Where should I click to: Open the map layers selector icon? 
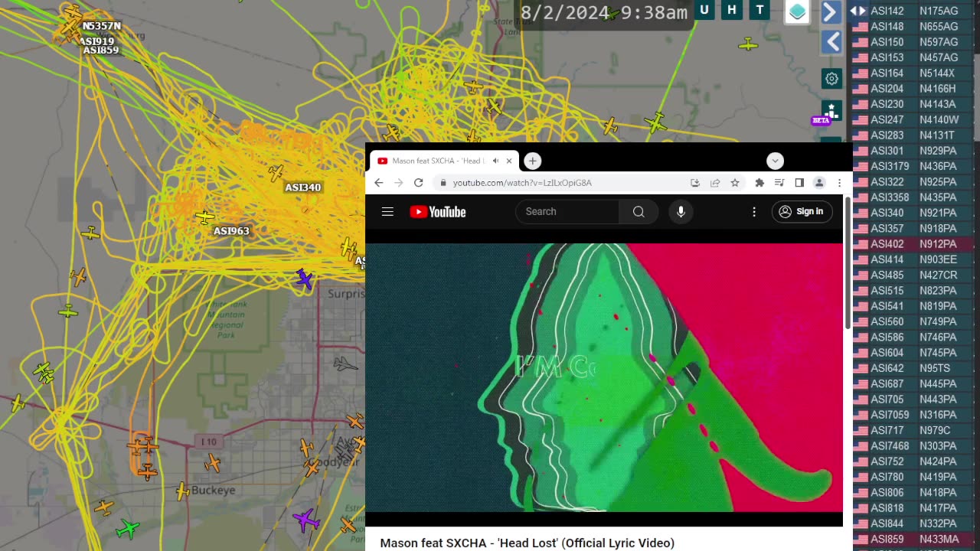(x=797, y=11)
